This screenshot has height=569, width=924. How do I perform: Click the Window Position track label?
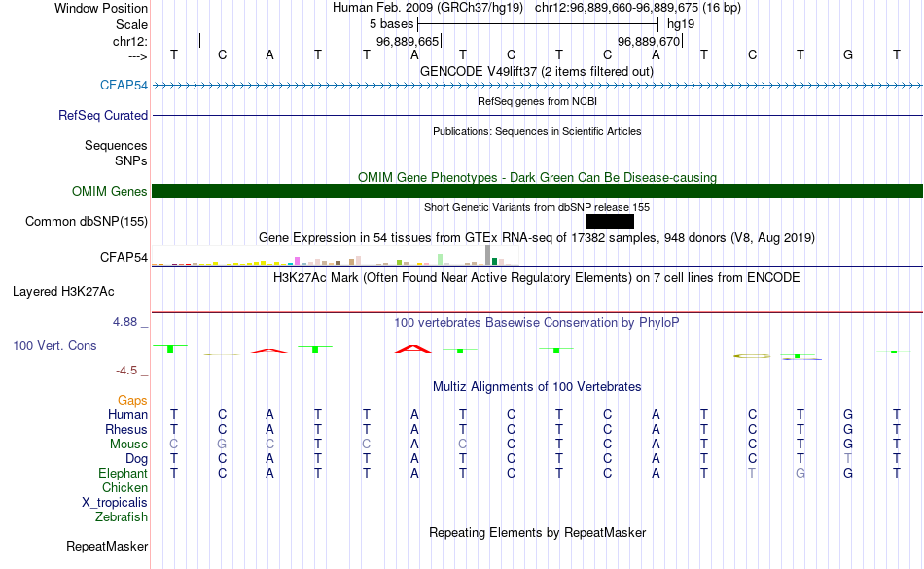coord(101,8)
